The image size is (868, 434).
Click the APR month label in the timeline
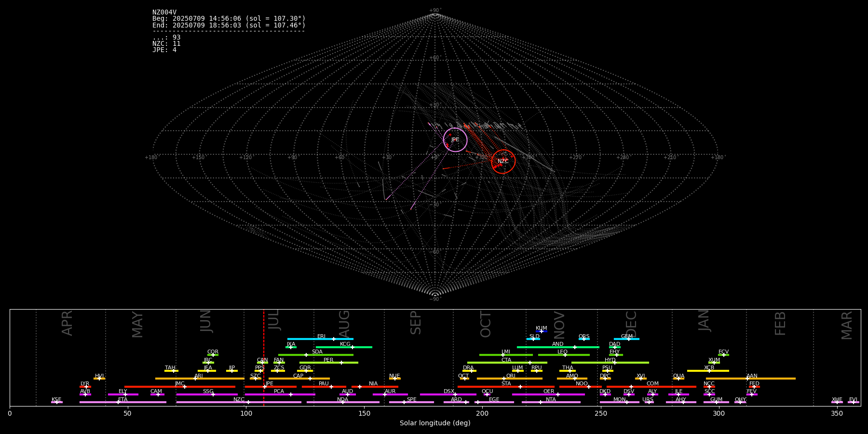coord(67,323)
